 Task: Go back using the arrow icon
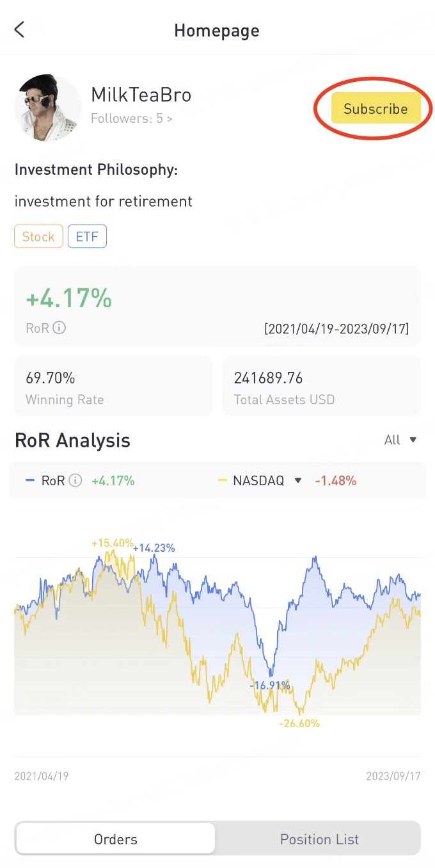coord(20,30)
